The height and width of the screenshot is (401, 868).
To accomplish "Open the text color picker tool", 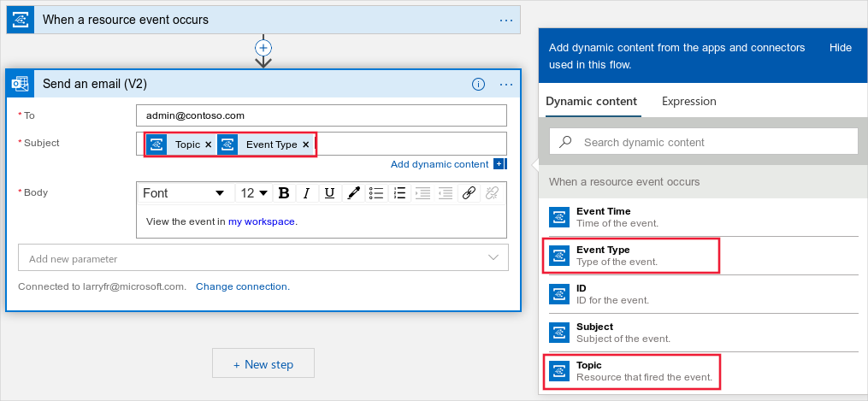I will 352,193.
